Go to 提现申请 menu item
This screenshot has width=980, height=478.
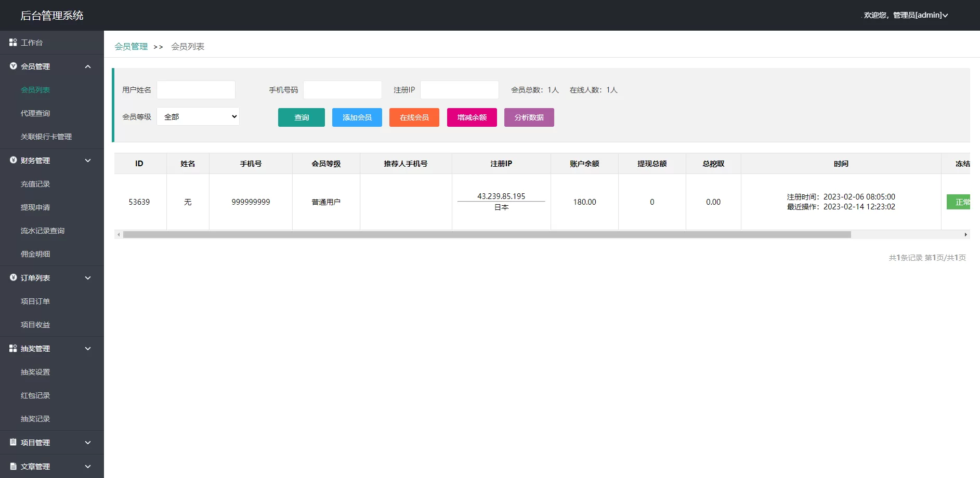35,207
